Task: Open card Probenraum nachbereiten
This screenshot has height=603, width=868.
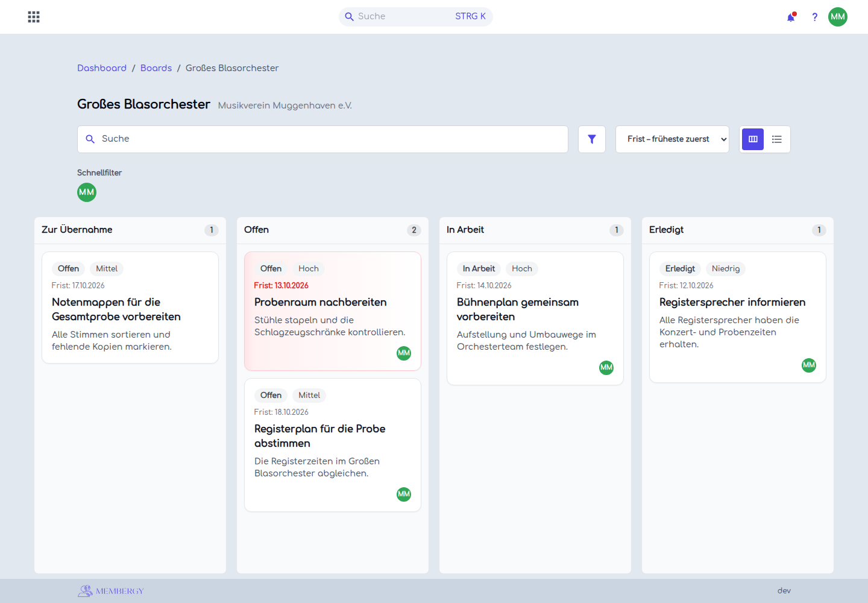Action: click(x=333, y=311)
